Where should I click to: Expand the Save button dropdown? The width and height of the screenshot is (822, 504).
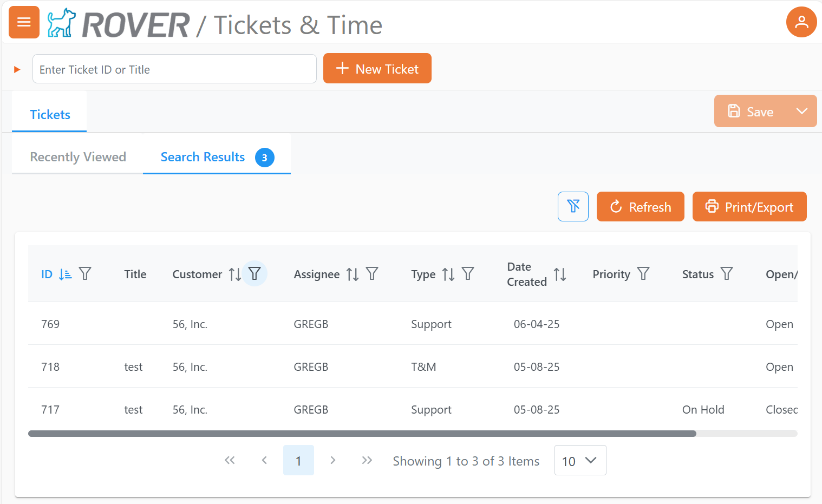[x=802, y=111]
